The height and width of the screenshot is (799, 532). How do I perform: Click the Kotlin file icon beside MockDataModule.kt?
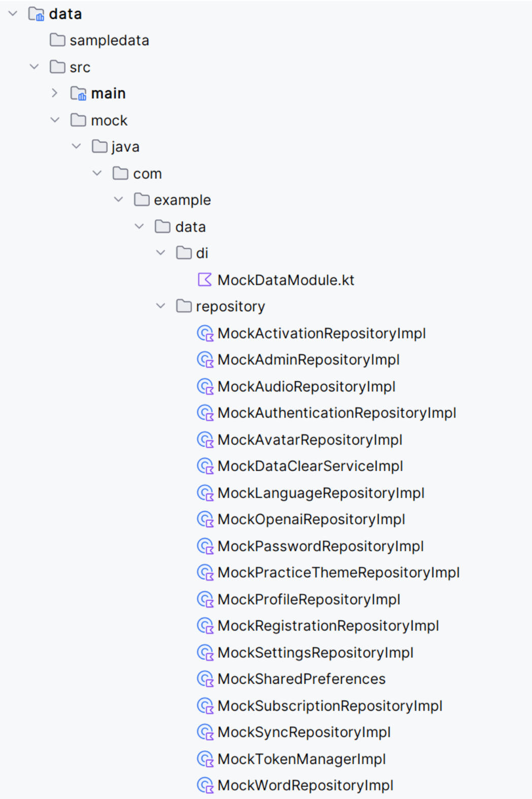[x=205, y=280]
